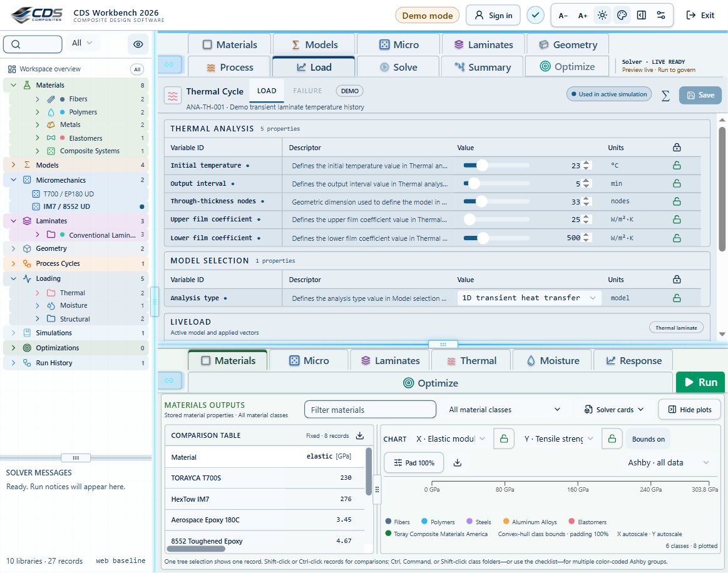Image resolution: width=728 pixels, height=573 pixels.
Task: Click the Polymers droplet icon in tree
Action: 51,112
